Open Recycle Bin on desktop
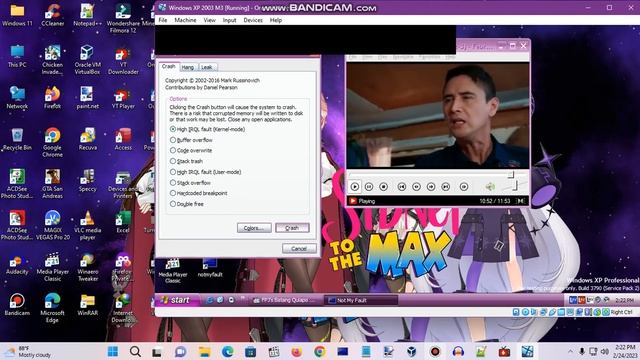This screenshot has width=640, height=360. point(17,139)
